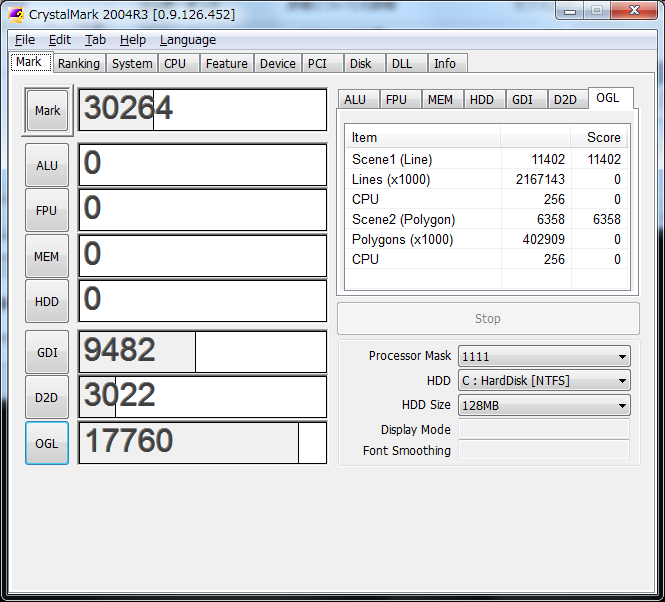Click the CrystalMark app icon in title bar

coord(17,14)
